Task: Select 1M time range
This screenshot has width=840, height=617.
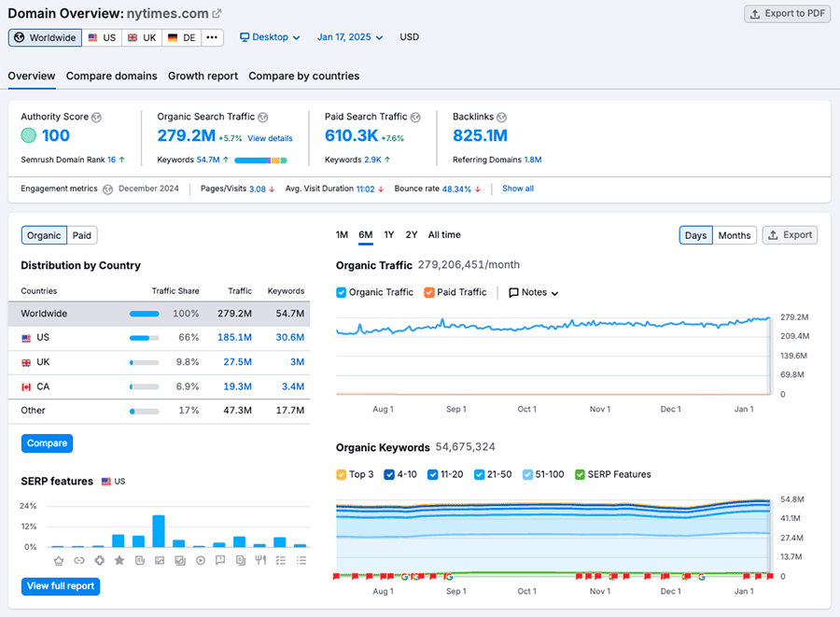Action: coord(342,235)
